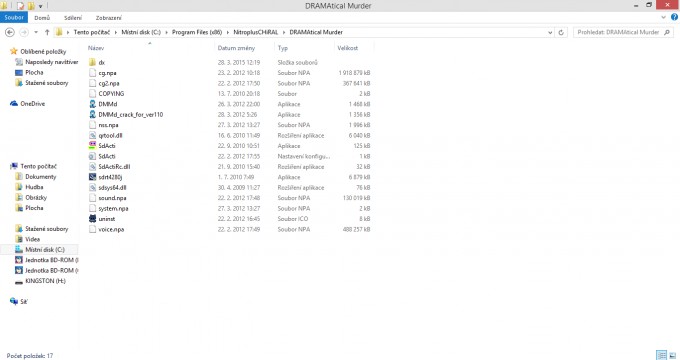This screenshot has width=680, height=360.
Task: Open the Soubor menu
Action: [14, 17]
